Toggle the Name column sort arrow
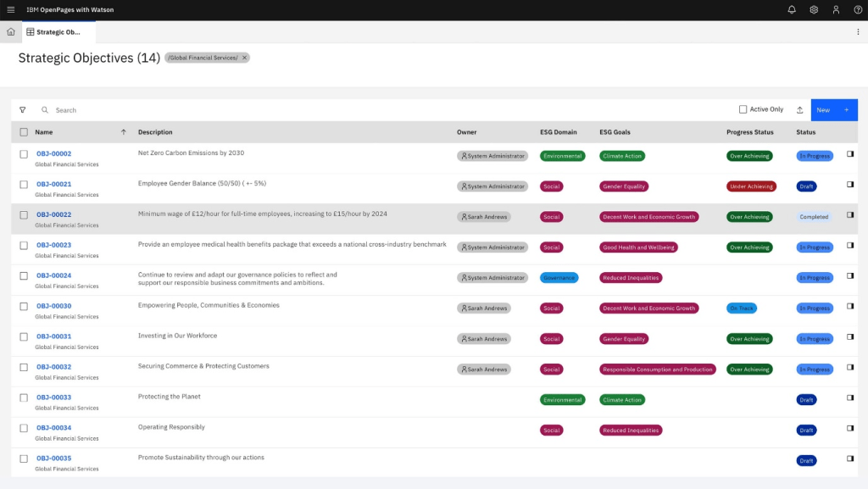The width and height of the screenshot is (868, 489). pos(123,132)
